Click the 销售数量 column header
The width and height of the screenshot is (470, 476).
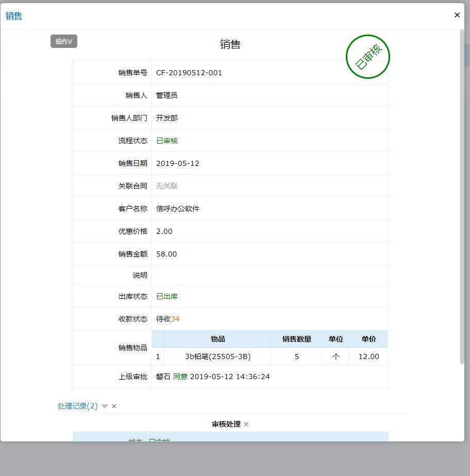pyautogui.click(x=297, y=339)
